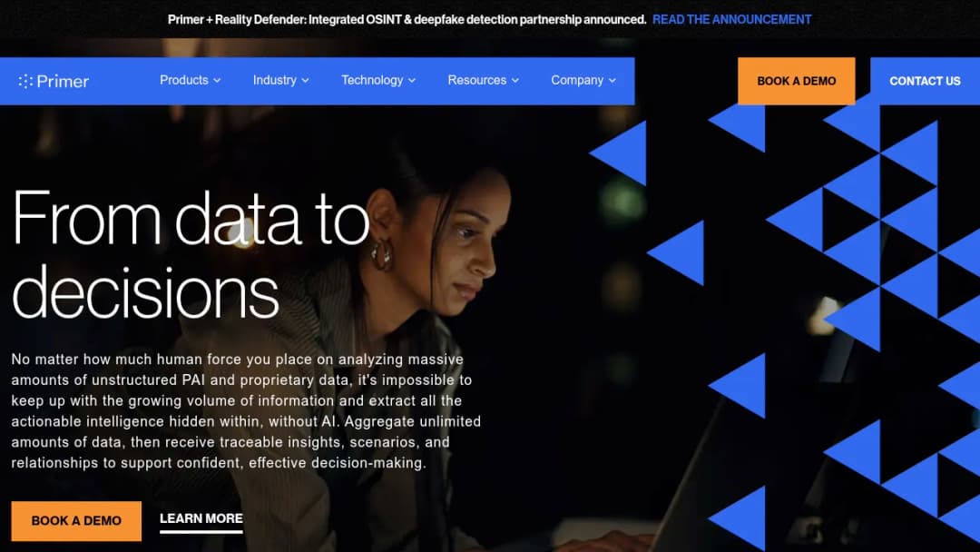Expand the Company chevron arrow
Screen dimensions: 980x552
tap(612, 81)
